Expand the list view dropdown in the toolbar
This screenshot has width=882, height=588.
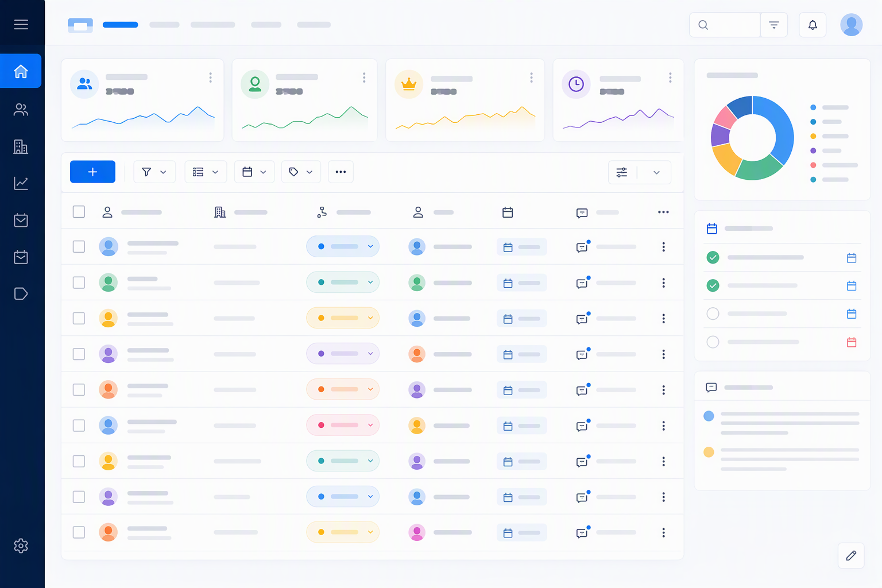(206, 172)
